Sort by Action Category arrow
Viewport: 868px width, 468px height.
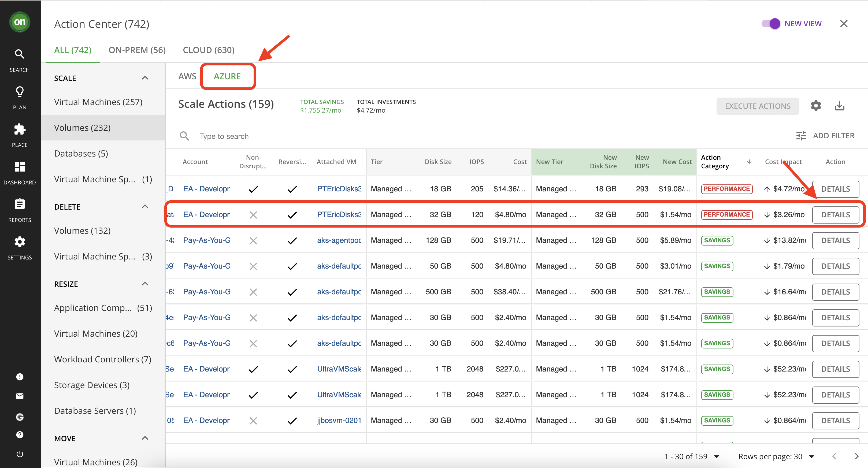pos(749,162)
